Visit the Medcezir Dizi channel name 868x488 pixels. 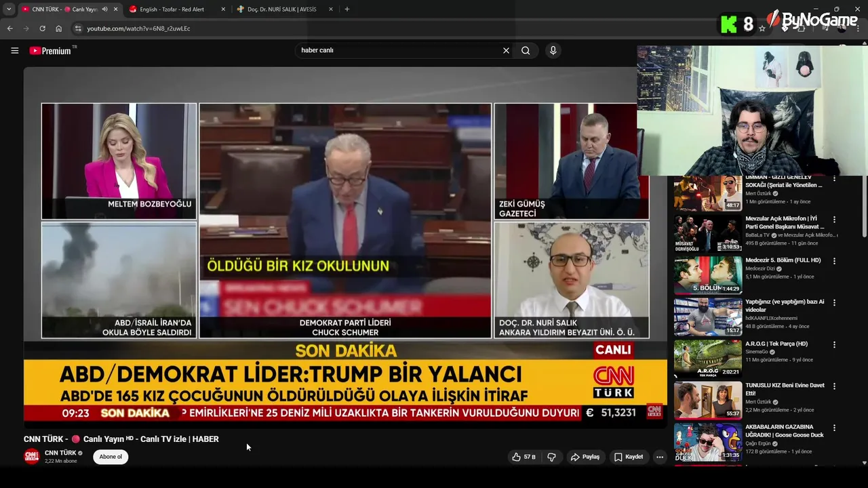761,268
